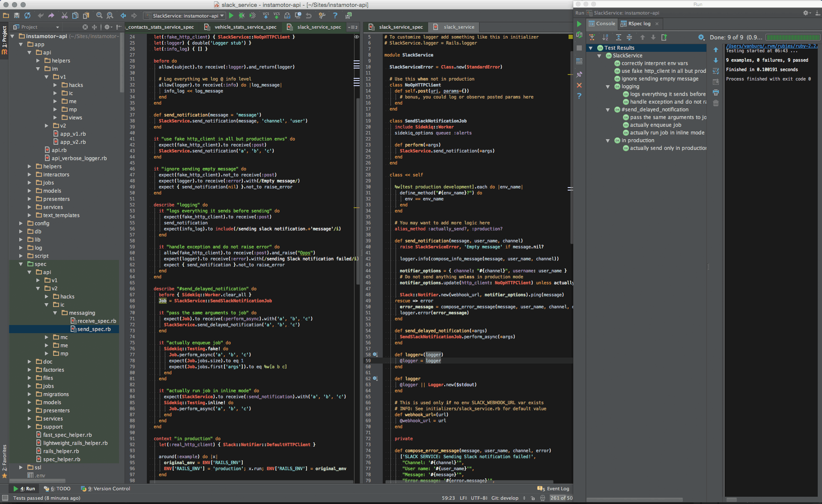Screen dimensions: 822x504
Task: Toggle tool windows icon at bottom-left status bar
Action: click(5, 498)
